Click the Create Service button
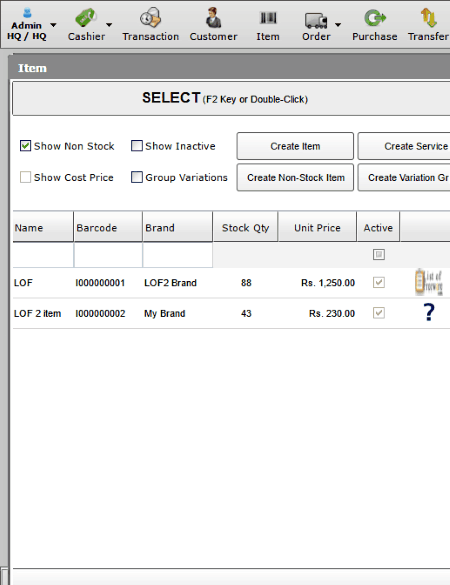The width and height of the screenshot is (450, 585). click(x=404, y=146)
